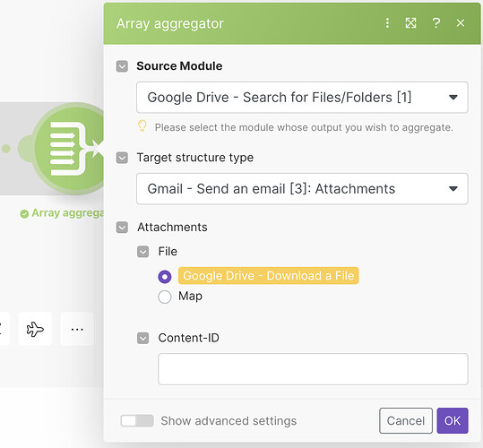Click the expand panel icon in header
483x448 pixels.
410,22
